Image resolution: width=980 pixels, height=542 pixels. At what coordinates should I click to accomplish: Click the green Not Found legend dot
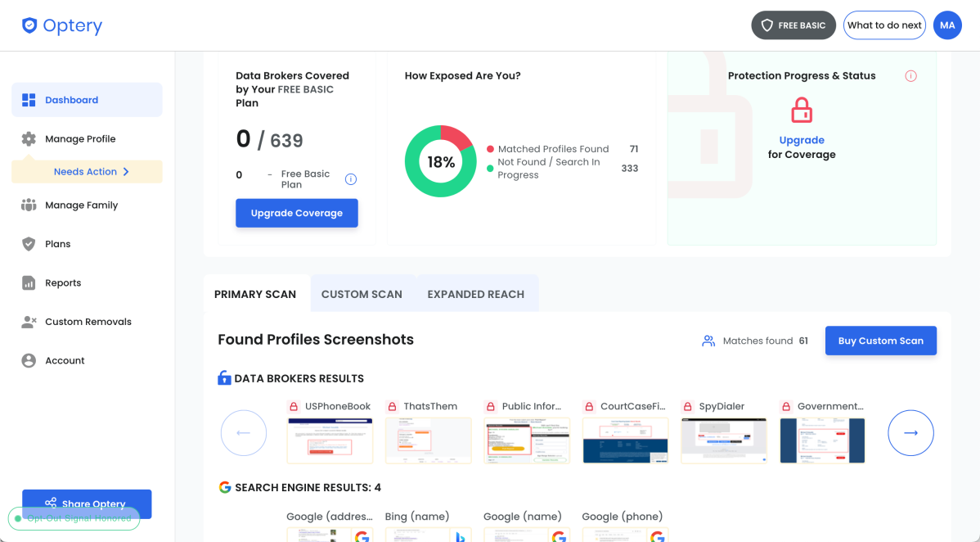pos(491,169)
